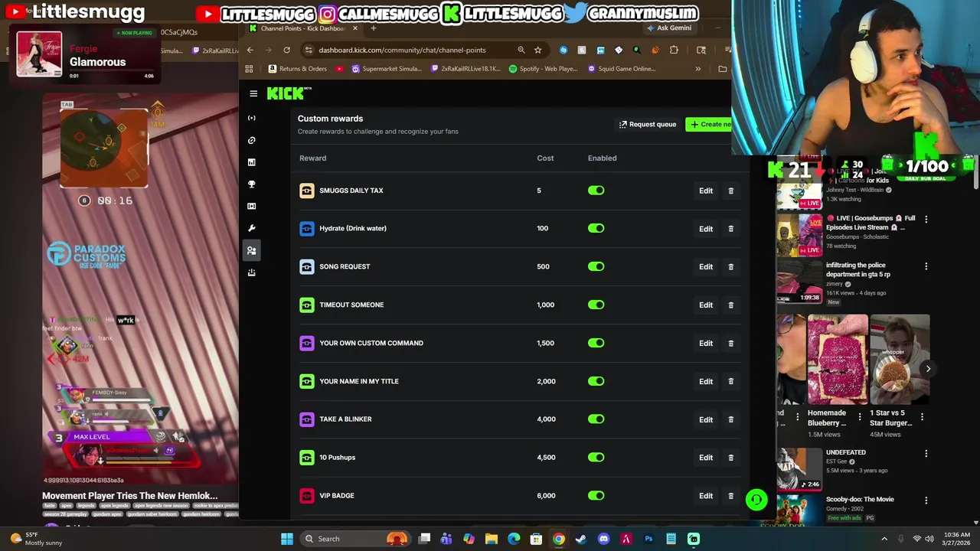Open the Kick dashboard hamburger menu
This screenshot has height=551, width=980.
253,93
